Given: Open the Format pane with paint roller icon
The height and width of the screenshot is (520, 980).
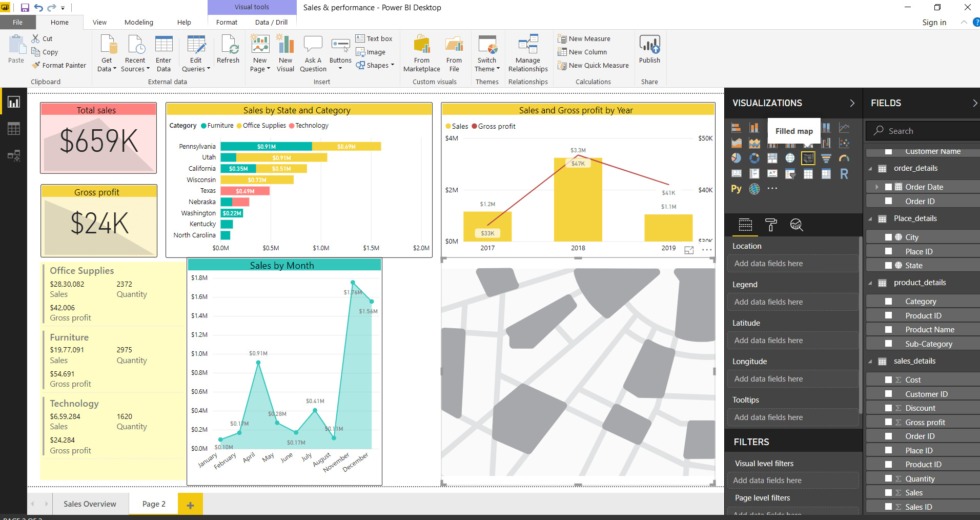Looking at the screenshot, I should [771, 225].
